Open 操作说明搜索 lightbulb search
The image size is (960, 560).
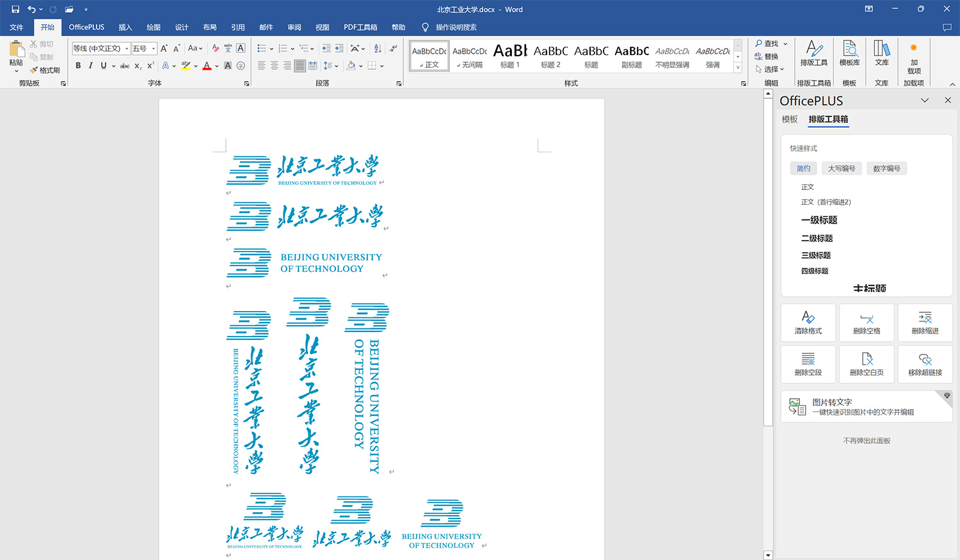pyautogui.click(x=449, y=28)
